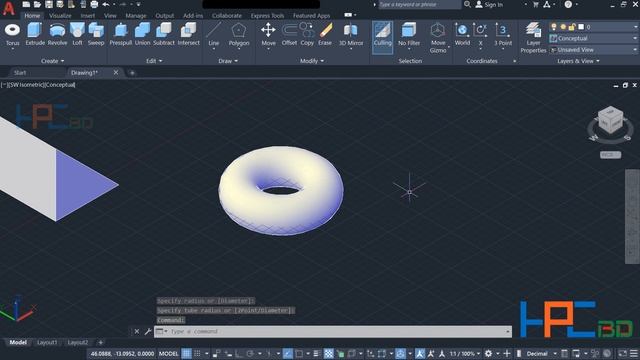Apply the Union solid operation
Screen dimensions: 640x360
tap(142, 34)
